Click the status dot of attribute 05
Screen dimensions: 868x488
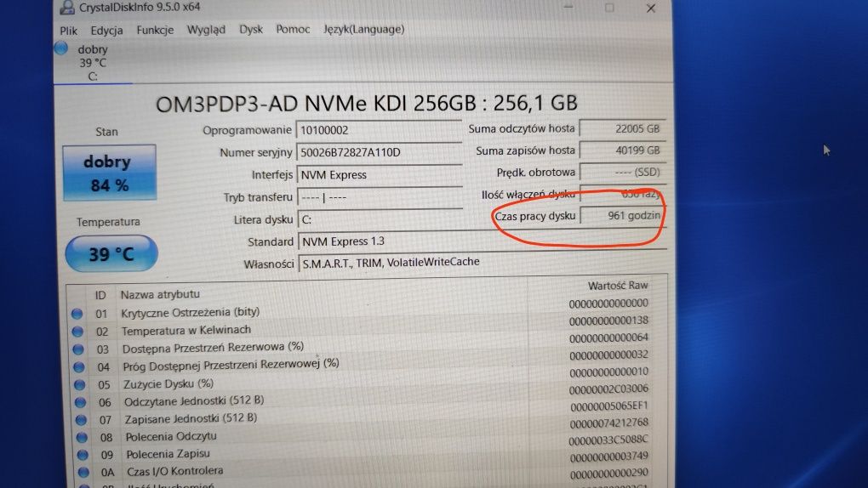80,384
